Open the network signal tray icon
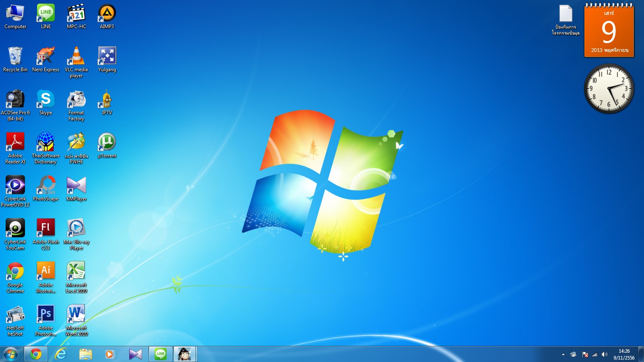 pyautogui.click(x=594, y=354)
